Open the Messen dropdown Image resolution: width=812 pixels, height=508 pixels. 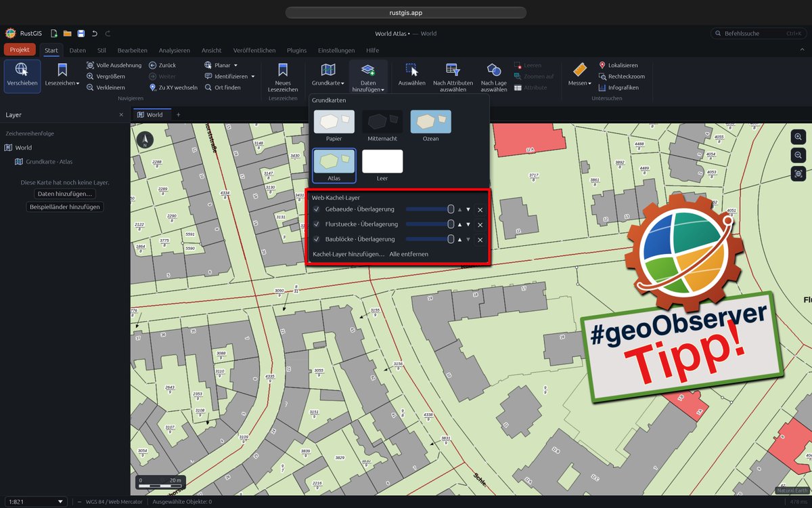point(579,75)
